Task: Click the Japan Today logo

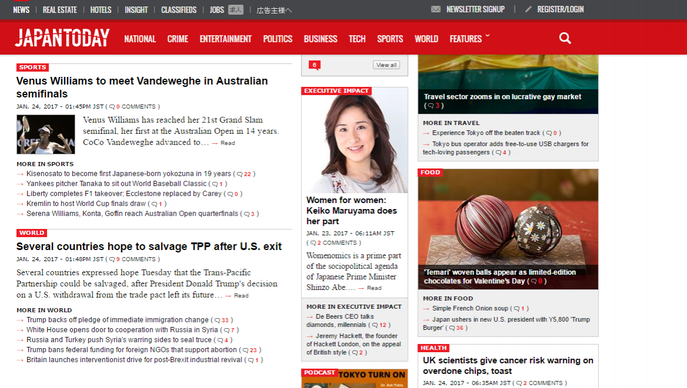Action: pyautogui.click(x=62, y=38)
